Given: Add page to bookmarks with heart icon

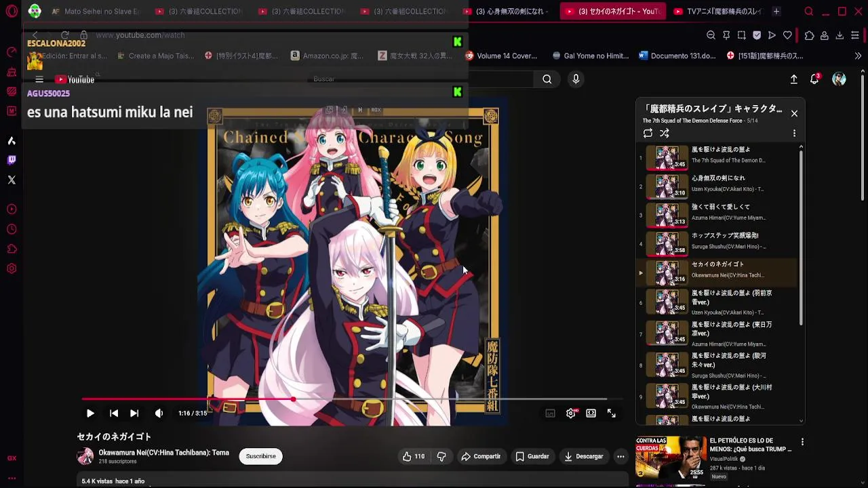Looking at the screenshot, I should tap(787, 35).
